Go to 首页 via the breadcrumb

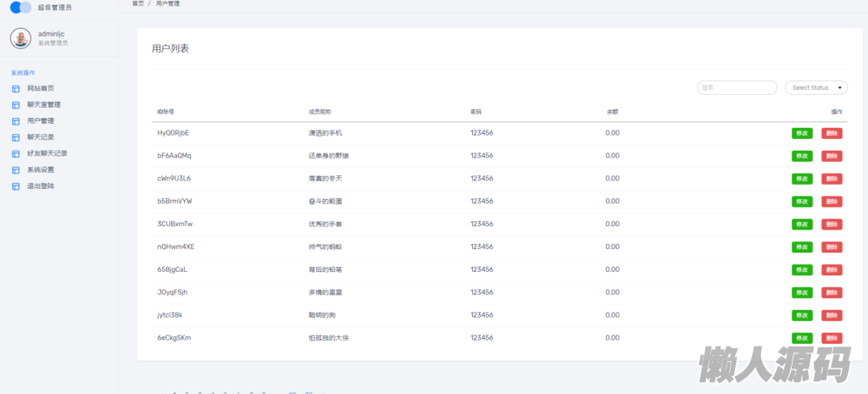[x=137, y=4]
